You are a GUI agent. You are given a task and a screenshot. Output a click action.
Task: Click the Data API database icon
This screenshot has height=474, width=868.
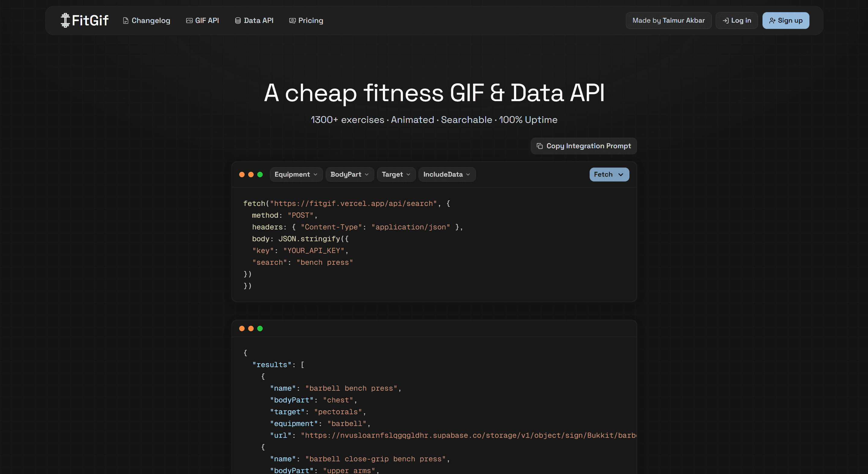tap(238, 21)
